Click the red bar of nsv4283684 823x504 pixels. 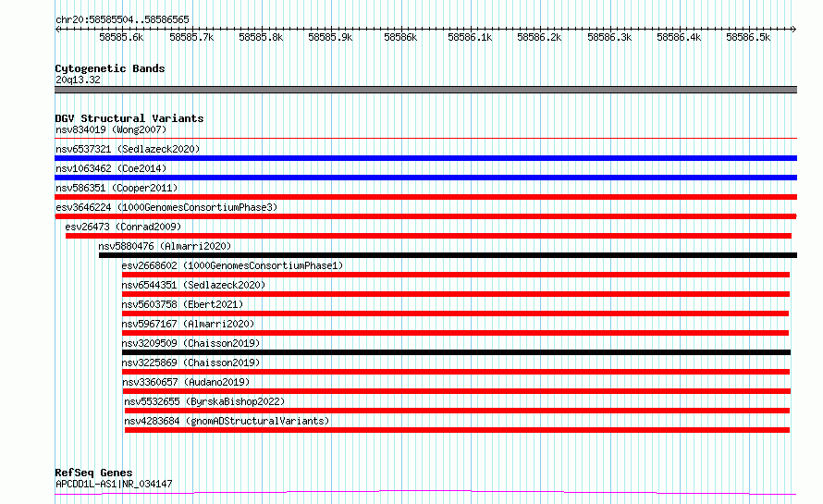457,430
